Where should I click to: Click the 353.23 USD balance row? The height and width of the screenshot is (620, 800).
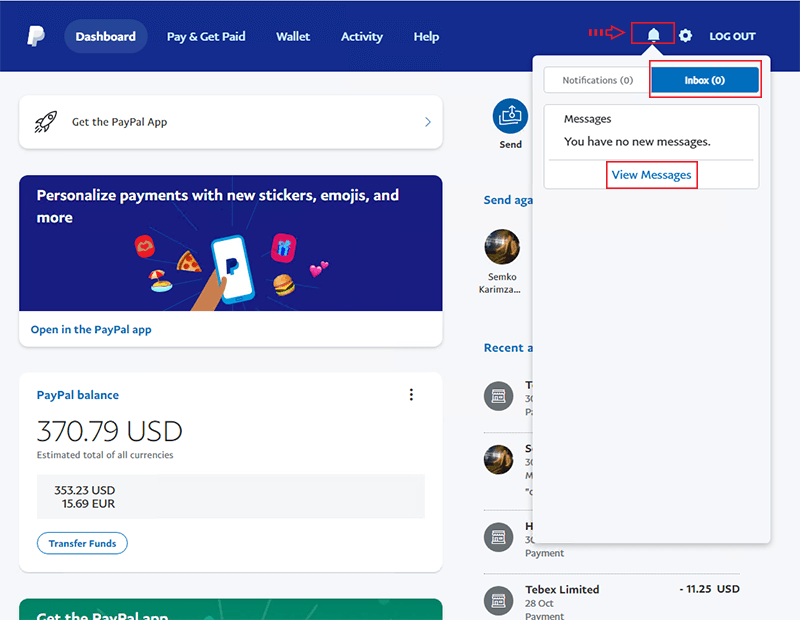click(x=85, y=490)
